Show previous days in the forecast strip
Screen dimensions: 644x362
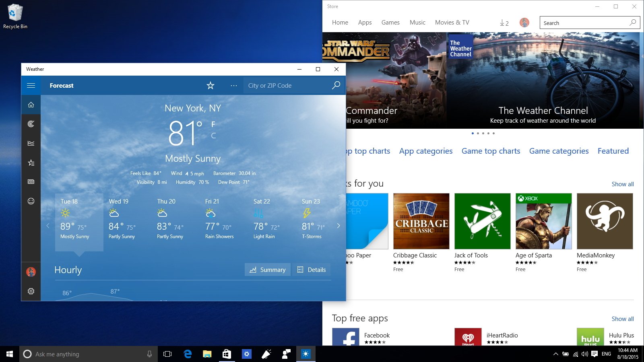click(48, 226)
